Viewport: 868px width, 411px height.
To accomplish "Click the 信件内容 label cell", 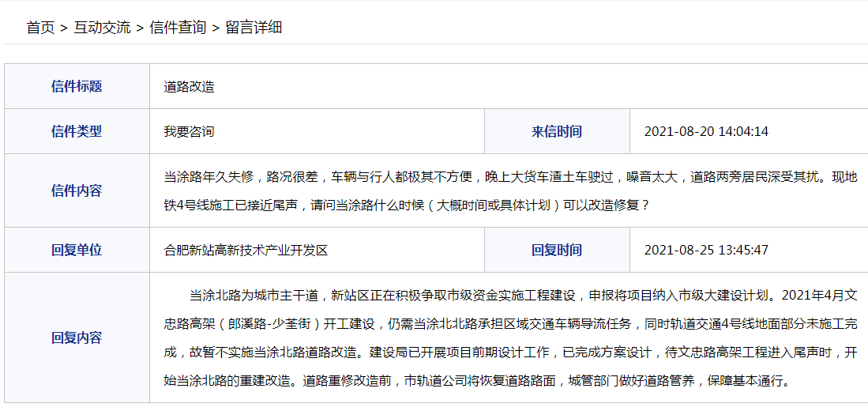I will point(77,190).
